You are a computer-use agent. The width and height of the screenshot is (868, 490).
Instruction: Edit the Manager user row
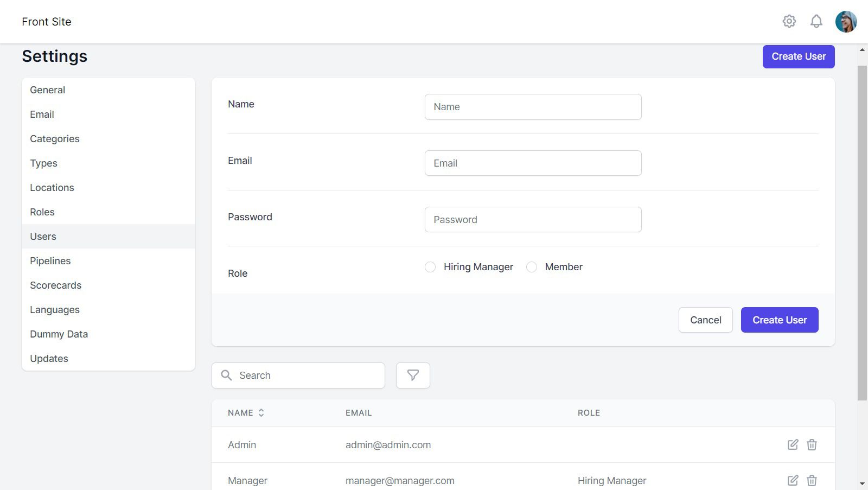(x=793, y=481)
